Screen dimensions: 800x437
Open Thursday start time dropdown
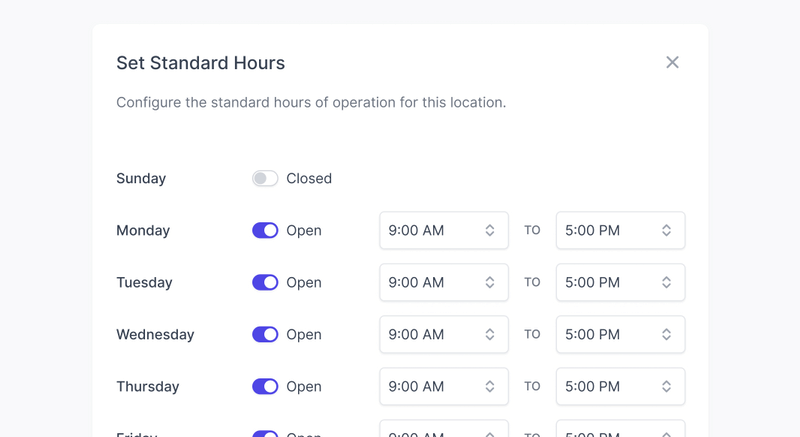point(443,386)
